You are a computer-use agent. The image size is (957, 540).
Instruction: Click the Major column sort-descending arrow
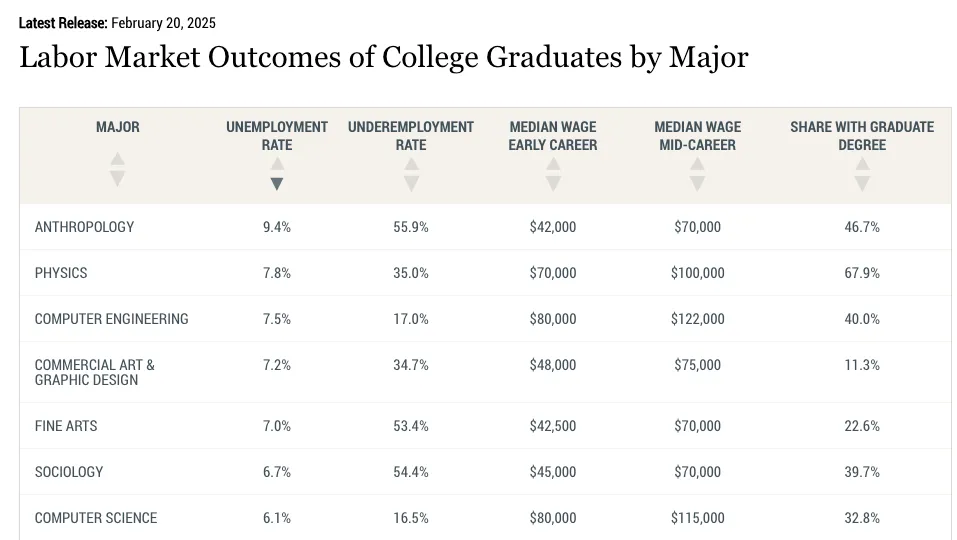[x=118, y=178]
